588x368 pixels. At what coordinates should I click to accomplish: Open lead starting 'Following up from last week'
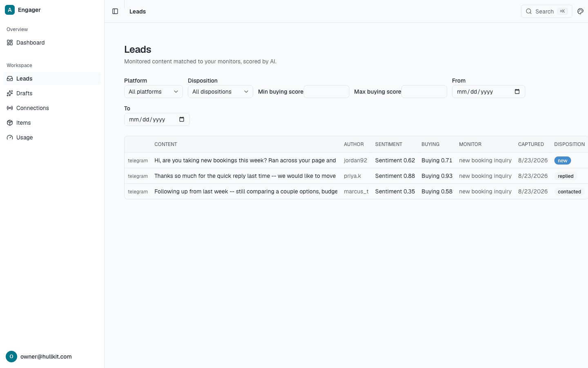click(246, 191)
